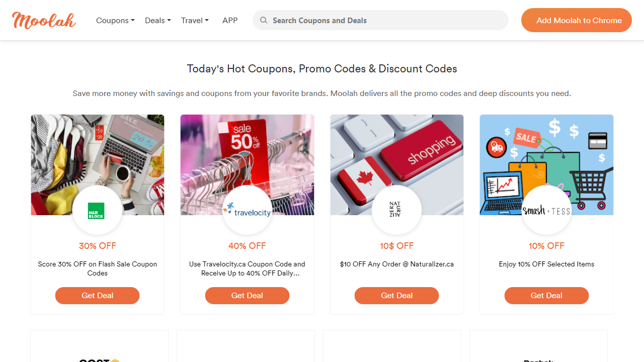Expand the Travel dropdown menu
The width and height of the screenshot is (644, 362).
195,21
